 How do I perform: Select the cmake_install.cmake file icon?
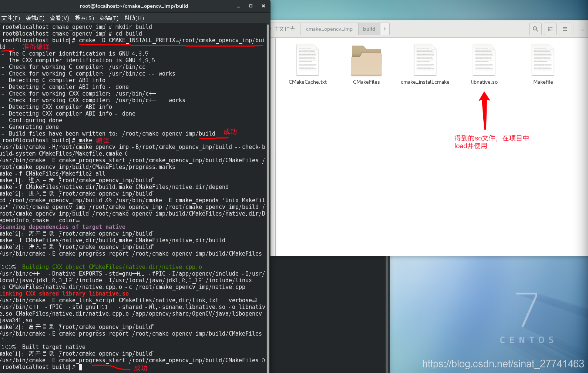425,60
